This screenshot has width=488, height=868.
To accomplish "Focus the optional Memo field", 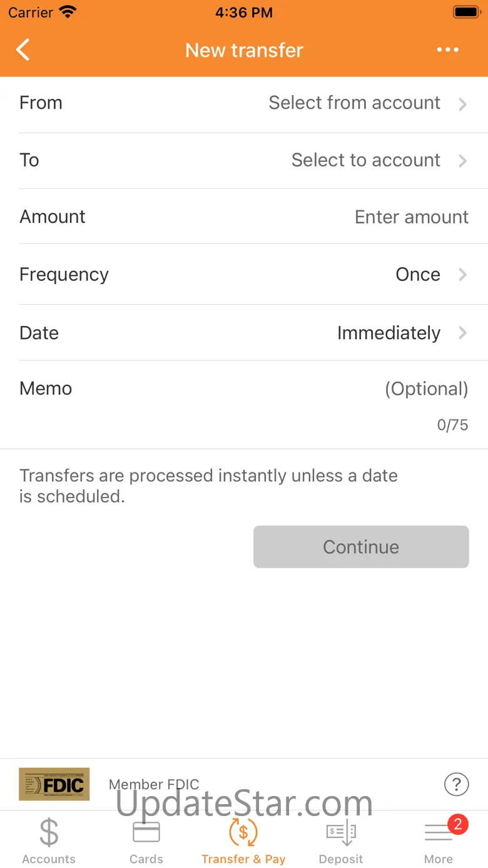I will 425,389.
